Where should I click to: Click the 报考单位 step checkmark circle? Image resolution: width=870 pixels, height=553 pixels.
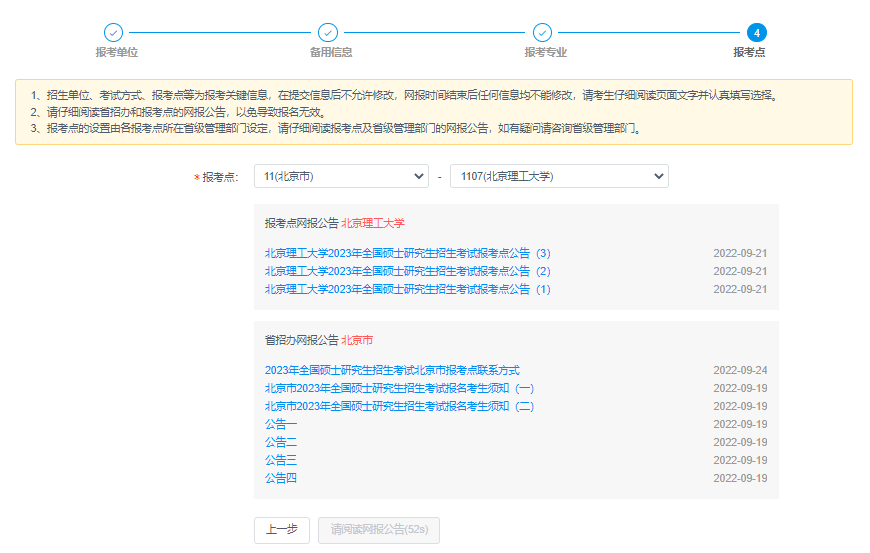coord(113,33)
